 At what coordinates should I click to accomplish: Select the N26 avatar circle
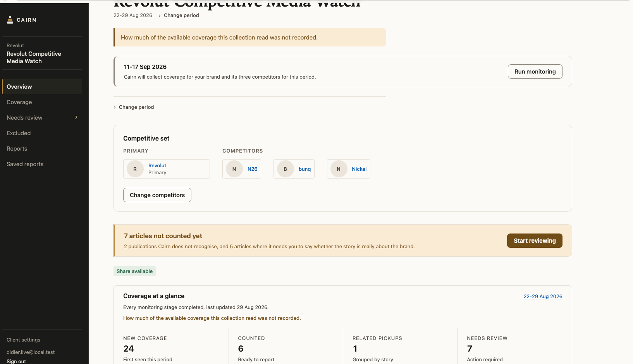(x=234, y=169)
